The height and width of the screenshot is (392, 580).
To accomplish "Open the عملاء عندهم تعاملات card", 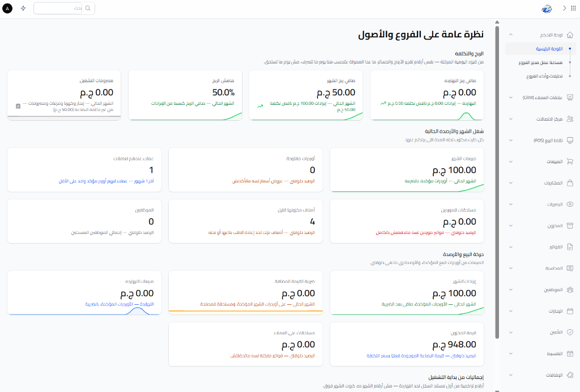I will 84,170.
